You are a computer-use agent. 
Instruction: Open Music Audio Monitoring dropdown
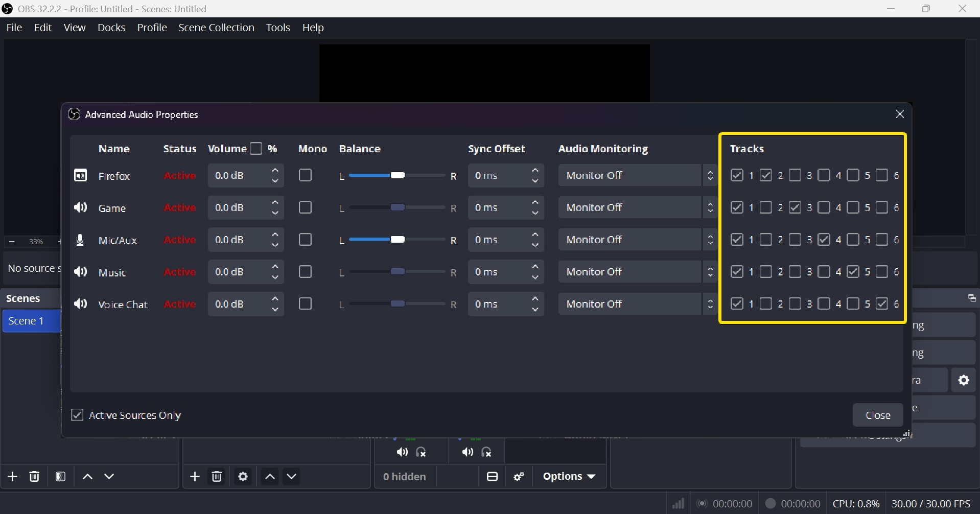click(638, 272)
